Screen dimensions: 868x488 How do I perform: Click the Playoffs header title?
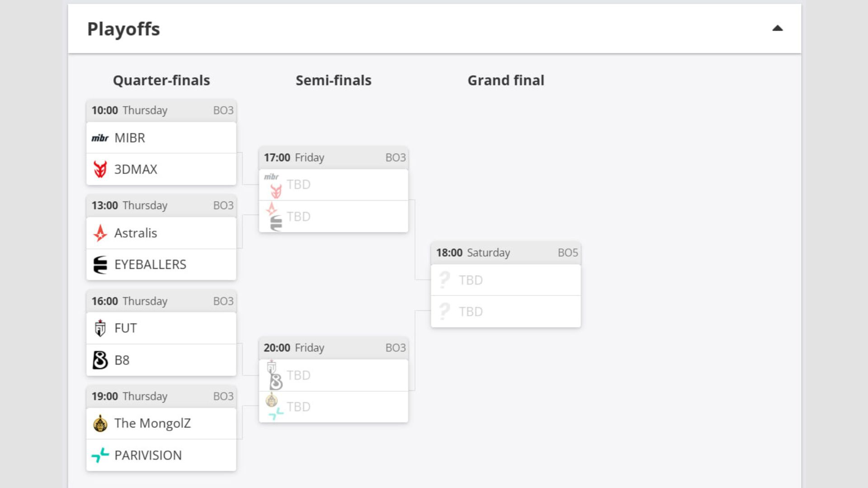coord(123,29)
